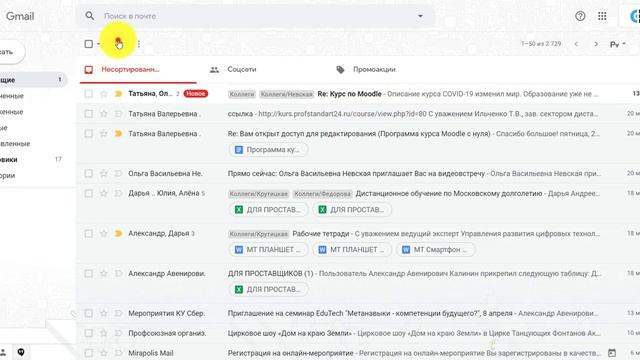Open the Hangouts chat bubble icon
Viewport: 640px width, 360px height.
tap(21, 352)
